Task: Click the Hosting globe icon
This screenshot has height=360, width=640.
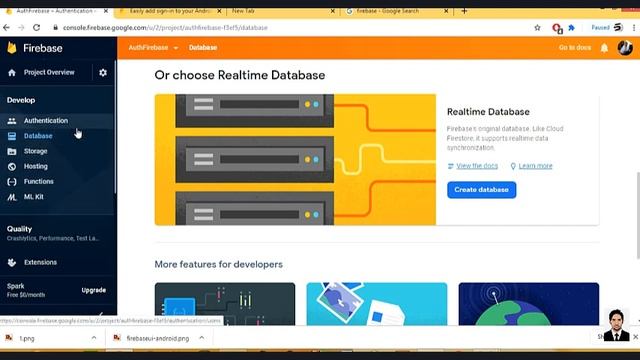Action: 12,167
